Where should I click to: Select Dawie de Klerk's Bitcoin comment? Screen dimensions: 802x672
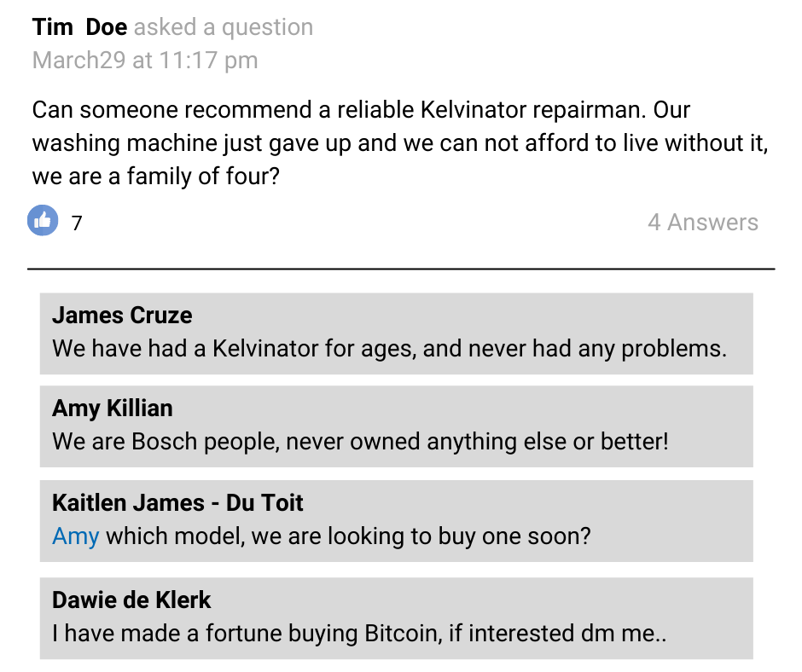point(359,634)
